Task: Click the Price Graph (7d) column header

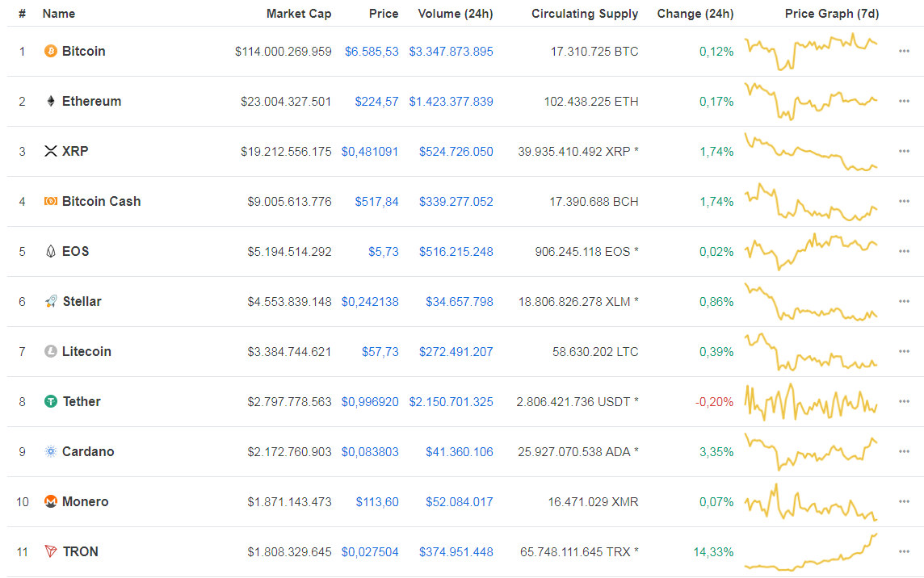Action: coord(831,14)
